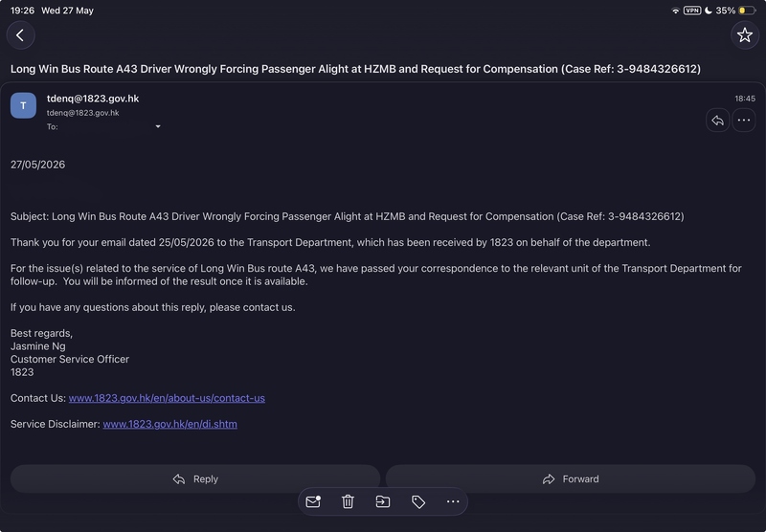Click the smaller grey sender address line
Image resolution: width=766 pixels, height=532 pixels.
point(83,113)
